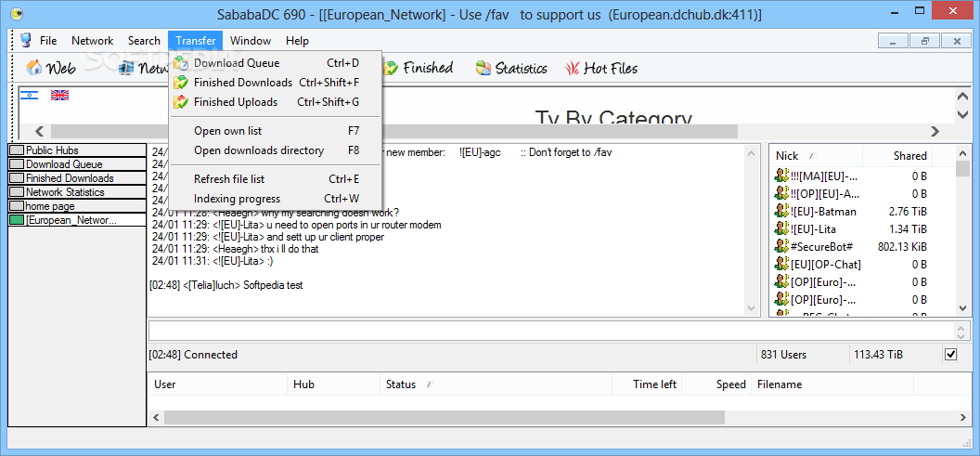Click the web panel scroll down arrow
Screen dimensions: 980x456
click(x=961, y=114)
